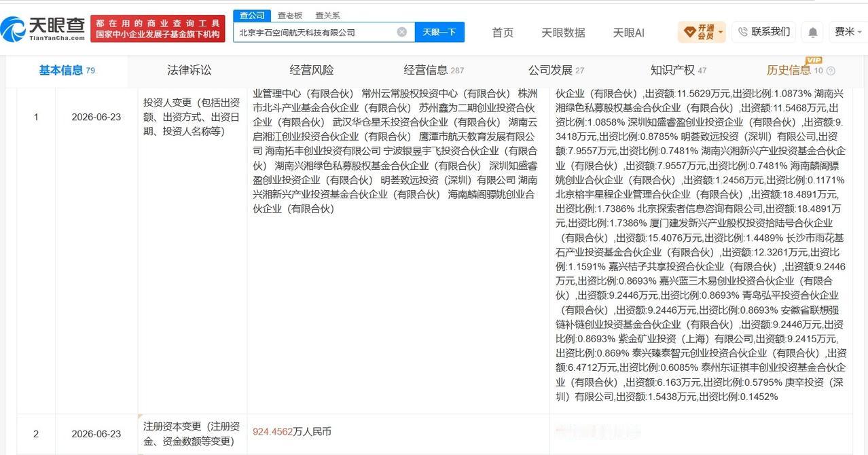Click the red 国家中小企业发展子基金 banner

[158, 29]
